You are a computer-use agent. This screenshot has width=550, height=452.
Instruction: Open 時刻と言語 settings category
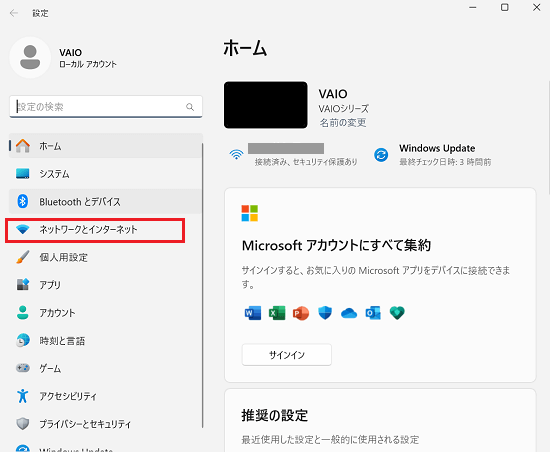106,340
